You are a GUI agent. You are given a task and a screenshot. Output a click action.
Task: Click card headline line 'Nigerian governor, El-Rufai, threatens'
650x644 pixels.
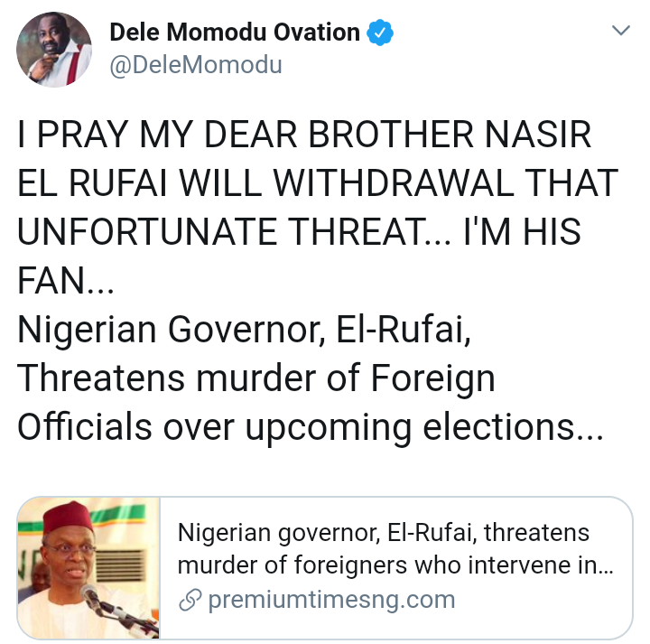(384, 533)
